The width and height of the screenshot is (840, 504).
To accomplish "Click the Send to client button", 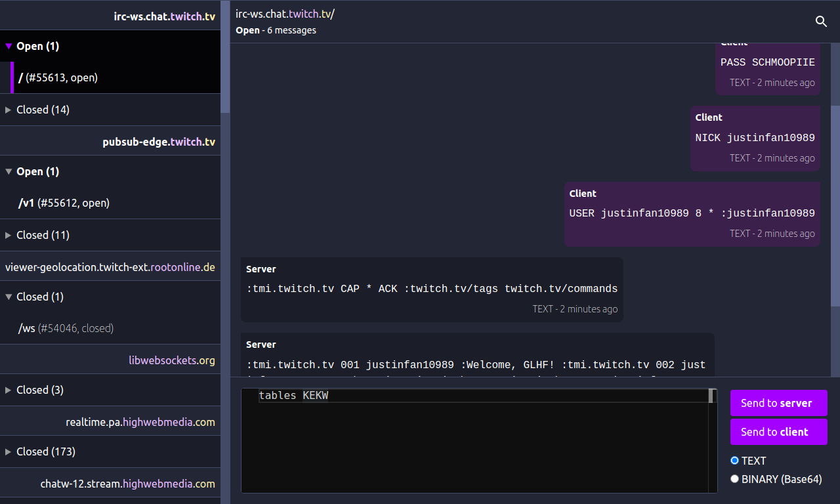I will 779,431.
